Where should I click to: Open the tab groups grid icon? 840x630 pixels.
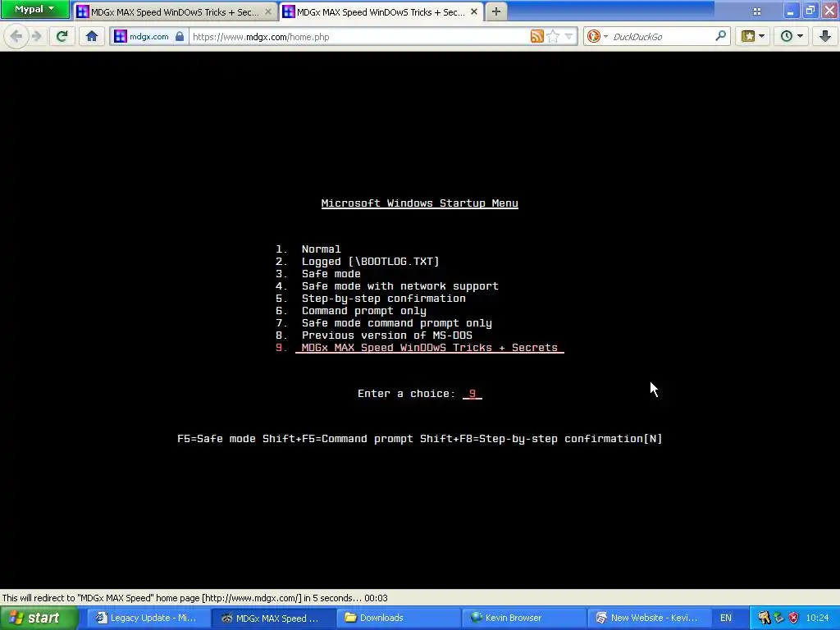(756, 11)
